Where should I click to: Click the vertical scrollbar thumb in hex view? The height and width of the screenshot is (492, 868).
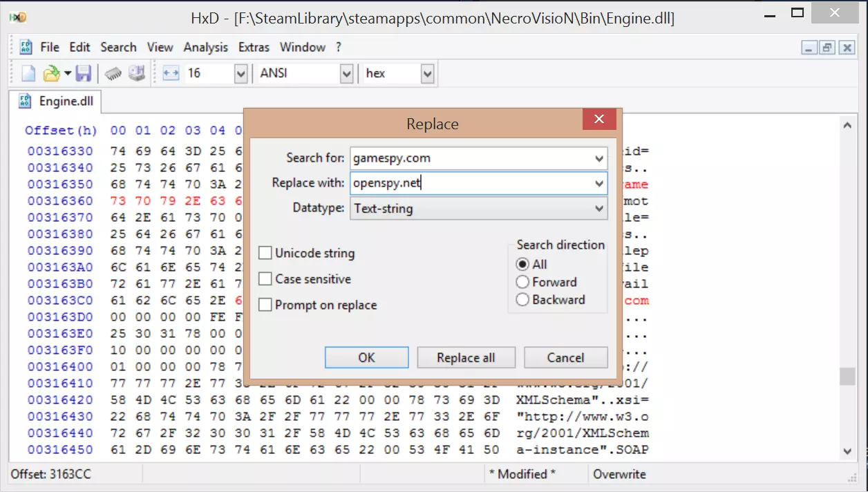click(x=847, y=377)
